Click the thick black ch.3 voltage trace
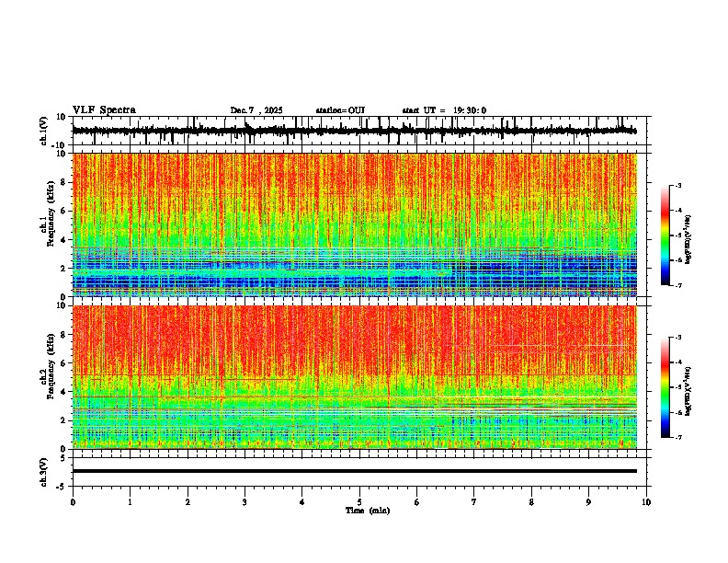This screenshot has height=563, width=728. (355, 471)
